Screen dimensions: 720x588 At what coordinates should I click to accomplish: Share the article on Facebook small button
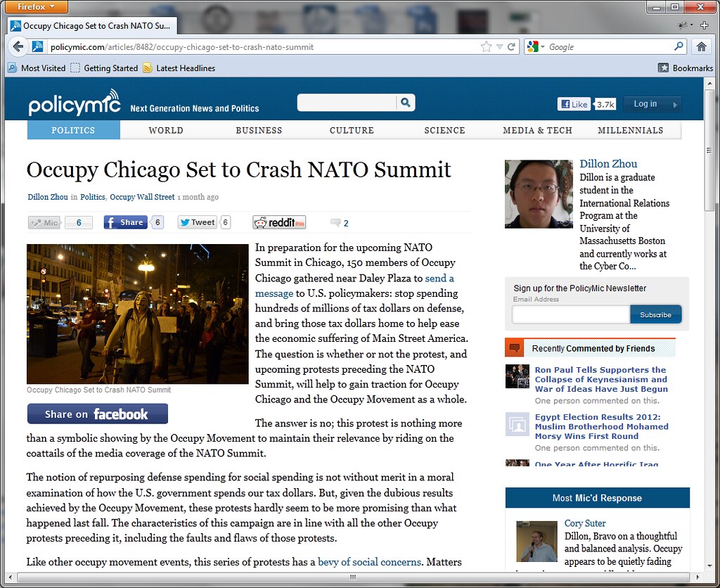tap(125, 222)
